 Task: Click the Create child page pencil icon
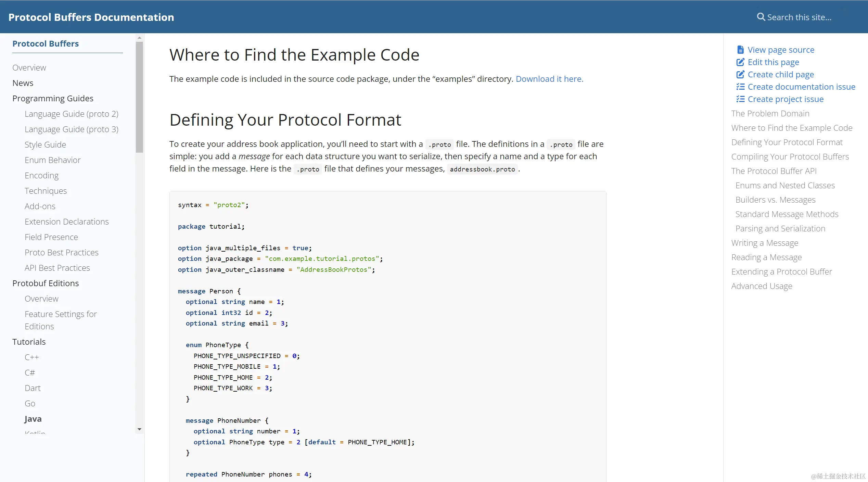pyautogui.click(x=740, y=75)
